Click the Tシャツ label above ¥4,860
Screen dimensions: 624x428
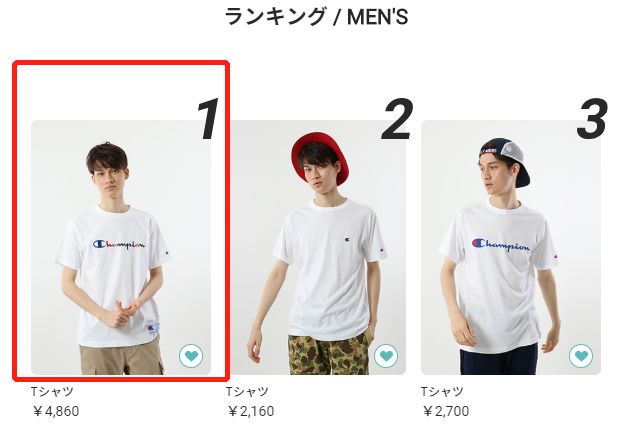point(52,392)
